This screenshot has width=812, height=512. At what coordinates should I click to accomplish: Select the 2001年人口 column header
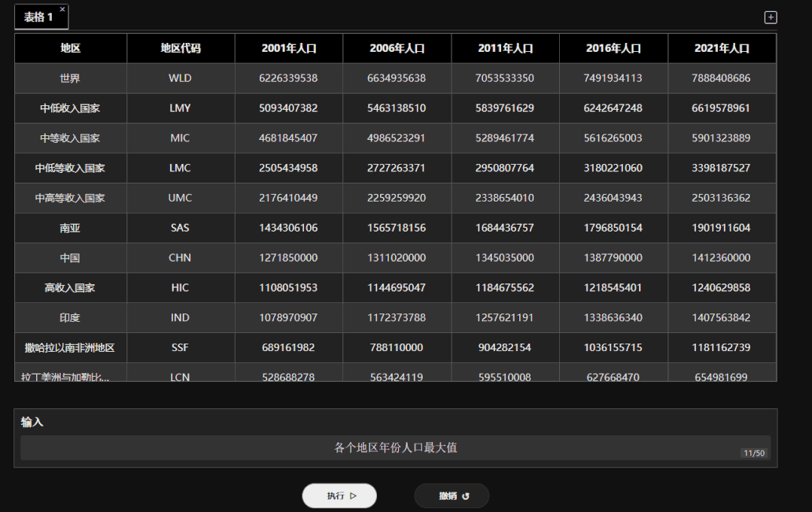288,49
